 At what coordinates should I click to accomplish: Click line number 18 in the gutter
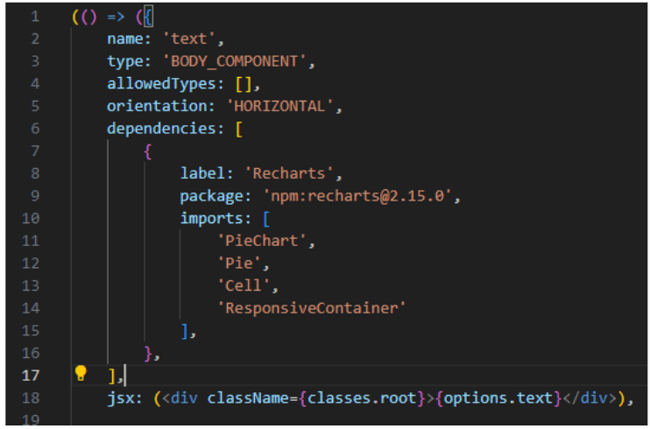click(31, 398)
